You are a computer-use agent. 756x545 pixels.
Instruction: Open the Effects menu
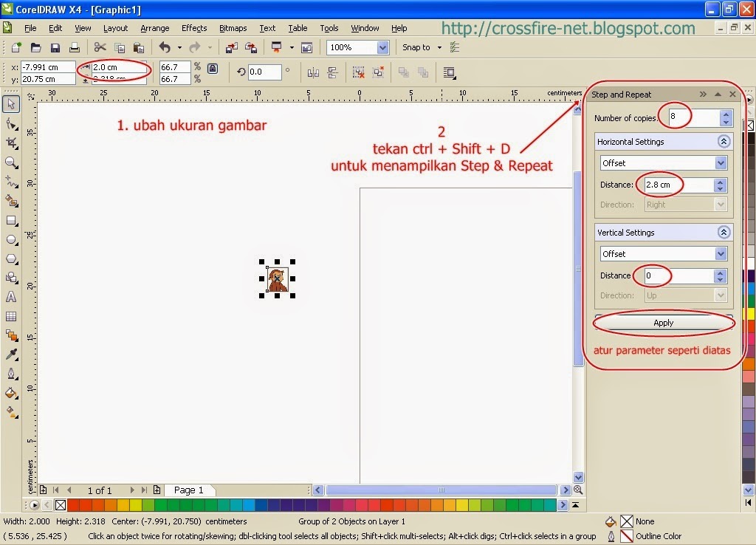(194, 28)
